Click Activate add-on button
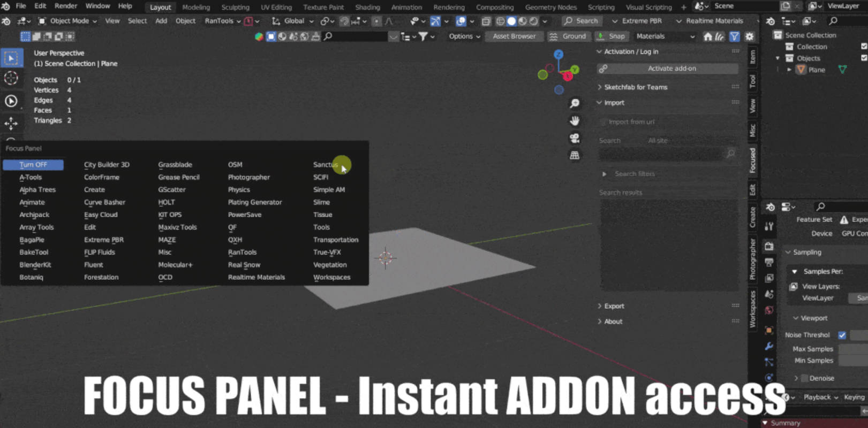This screenshot has height=428, width=868. [x=668, y=68]
